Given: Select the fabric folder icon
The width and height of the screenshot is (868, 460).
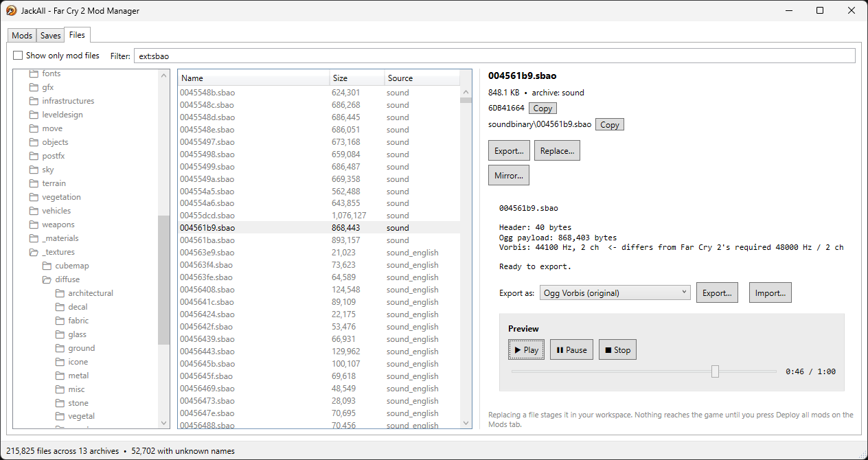Looking at the screenshot, I should [x=60, y=321].
